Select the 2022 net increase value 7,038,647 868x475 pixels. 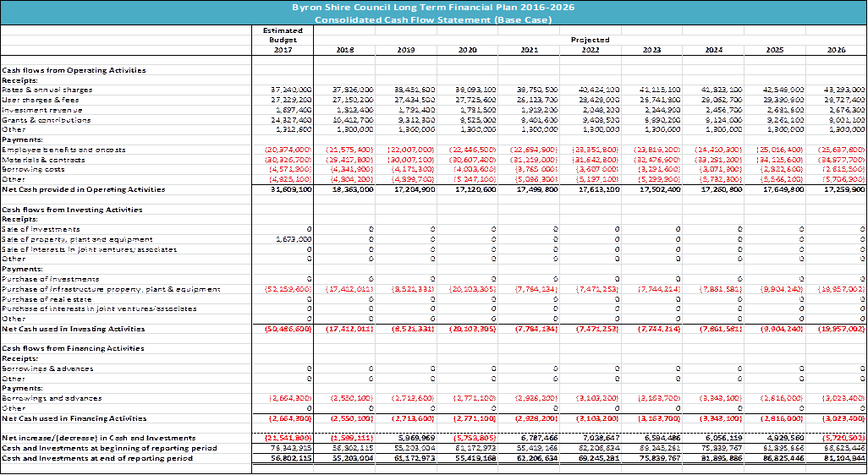click(599, 438)
